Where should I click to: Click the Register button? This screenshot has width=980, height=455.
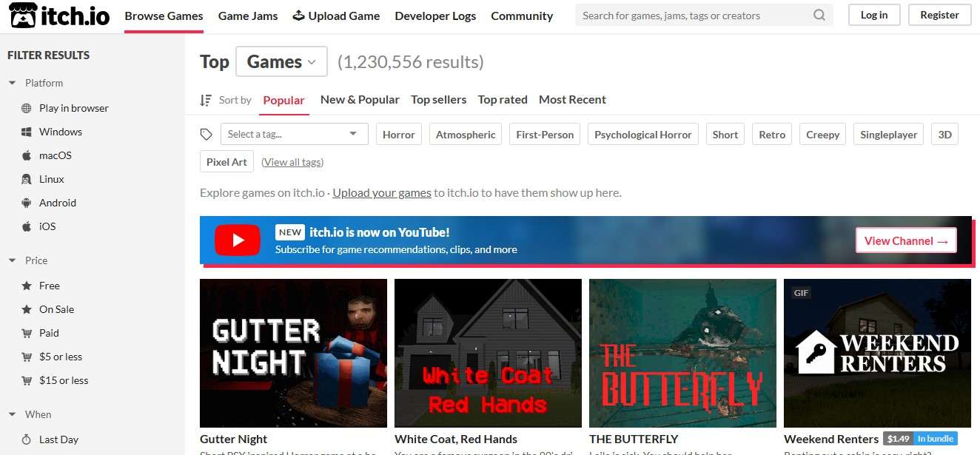(939, 15)
